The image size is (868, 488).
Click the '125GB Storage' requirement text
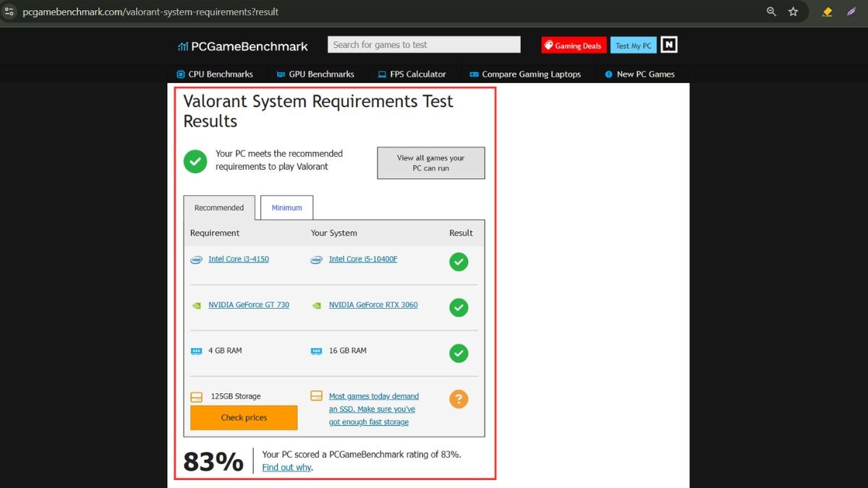coord(236,396)
